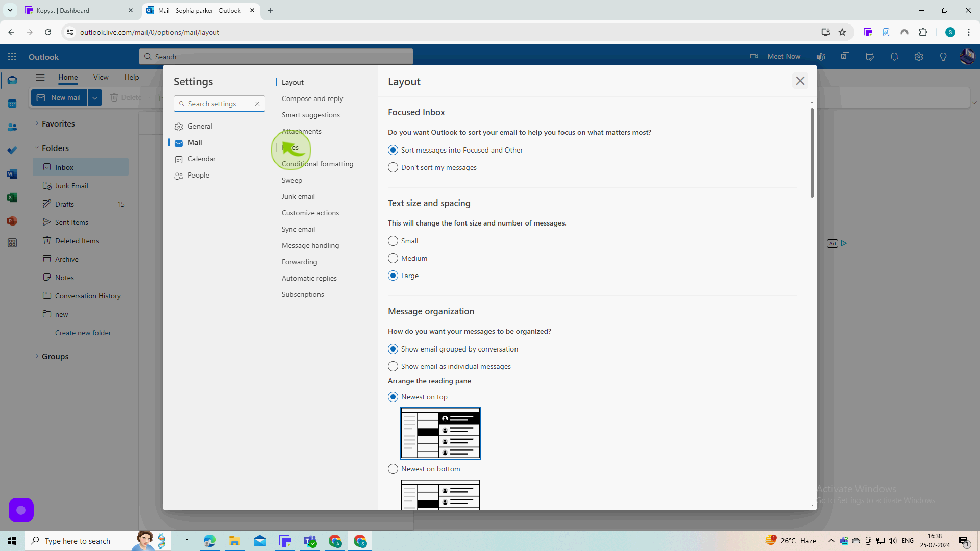Collapse the Folders section
Viewport: 980px width, 551px height.
click(x=37, y=148)
